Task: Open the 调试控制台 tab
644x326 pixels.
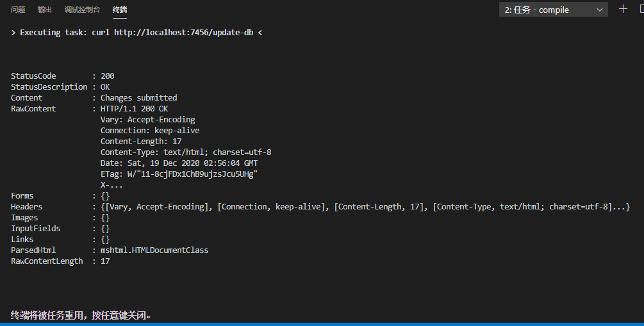Action: pos(82,10)
